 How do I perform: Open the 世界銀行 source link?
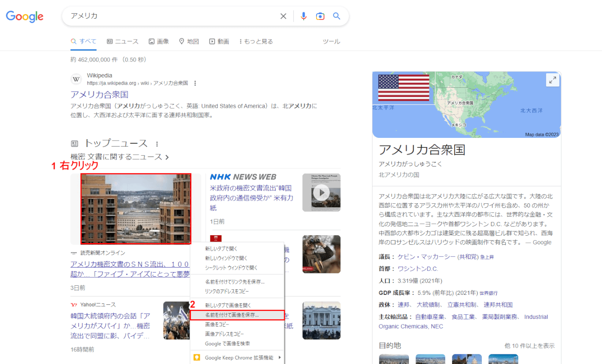tap(488, 293)
